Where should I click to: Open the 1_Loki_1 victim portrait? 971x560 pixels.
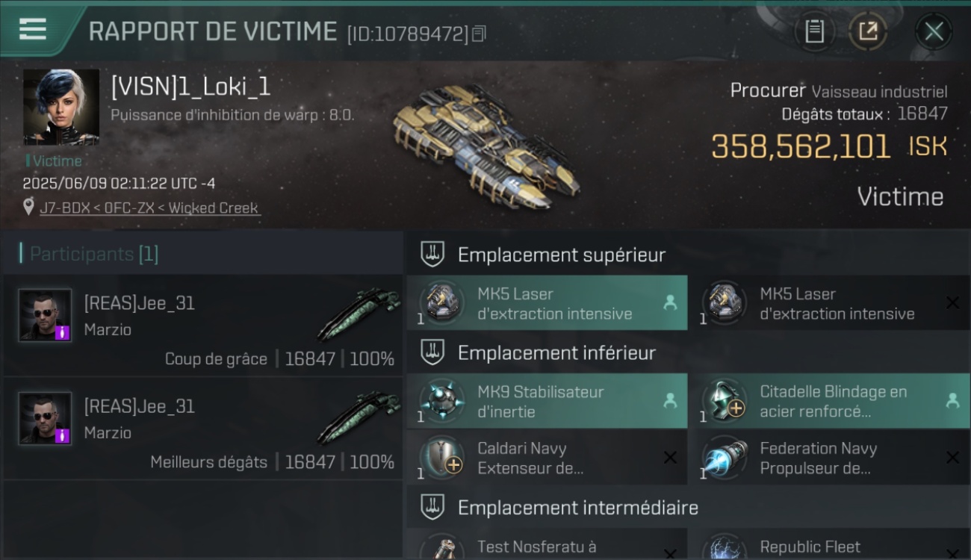click(61, 107)
